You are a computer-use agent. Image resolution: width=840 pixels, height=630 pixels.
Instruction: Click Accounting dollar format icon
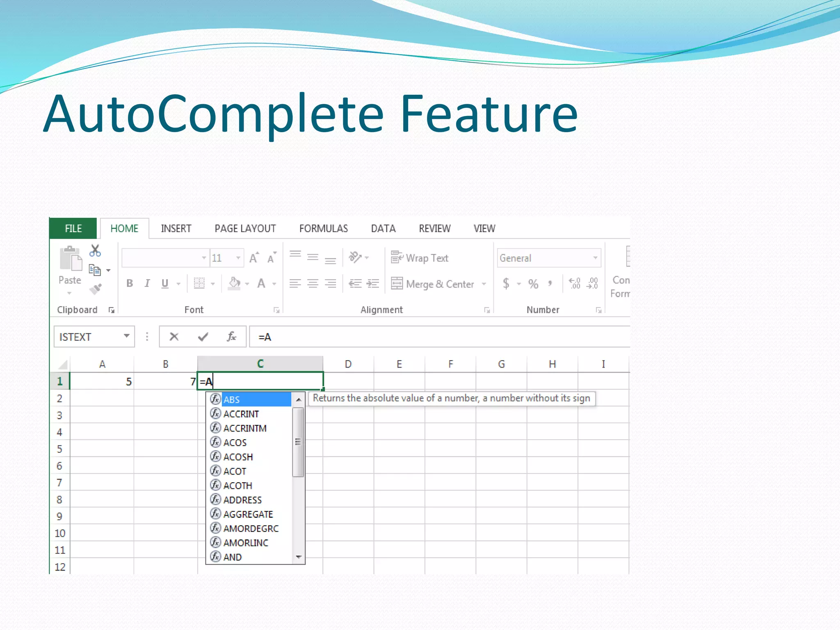(x=506, y=283)
